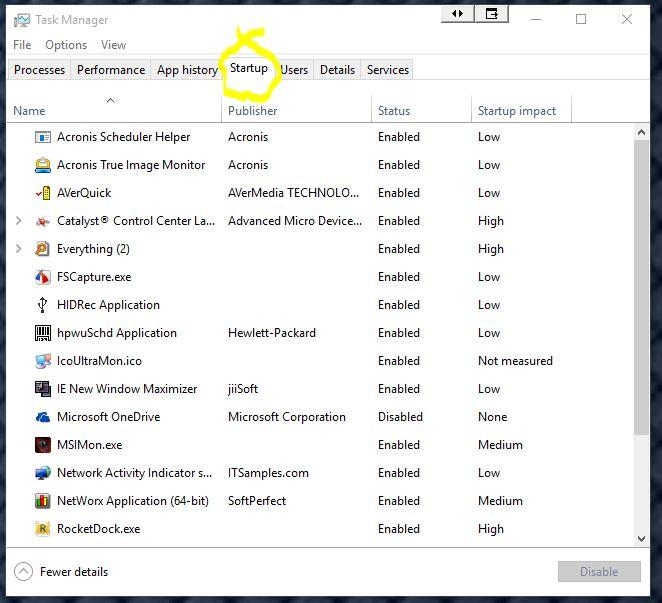
Task: Select the Advanced Micro Device... publisher cell
Action: coord(295,221)
